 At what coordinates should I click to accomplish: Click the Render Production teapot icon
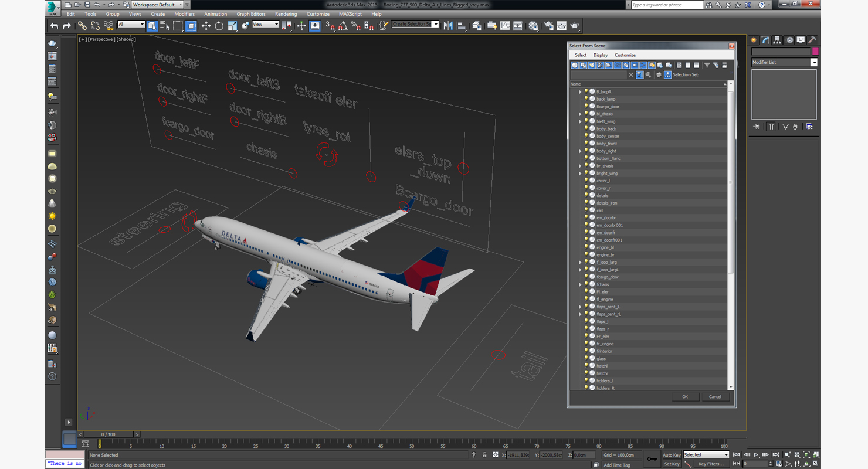pos(575,26)
